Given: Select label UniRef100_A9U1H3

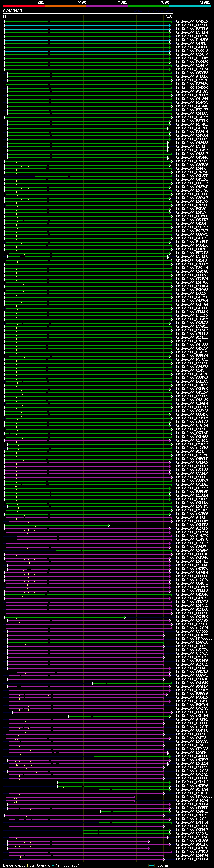Looking at the screenshot, I should tap(192, 782).
